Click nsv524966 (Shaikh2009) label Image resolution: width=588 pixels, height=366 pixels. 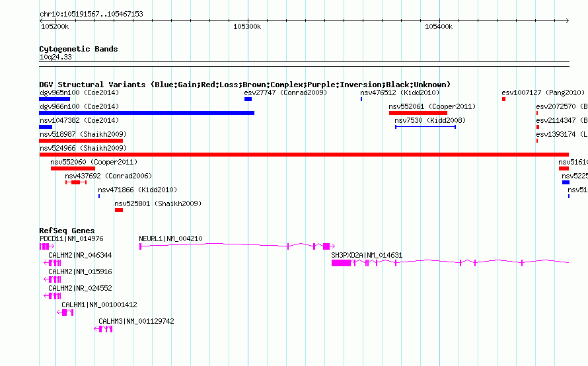coord(83,148)
